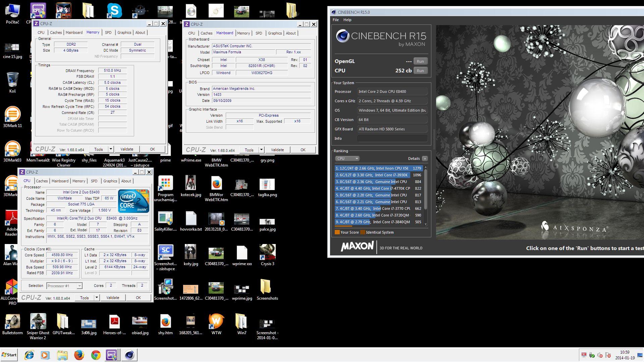Click Validate in Memory CPU-Z window
This screenshot has width=644, height=362.
coord(127,149)
